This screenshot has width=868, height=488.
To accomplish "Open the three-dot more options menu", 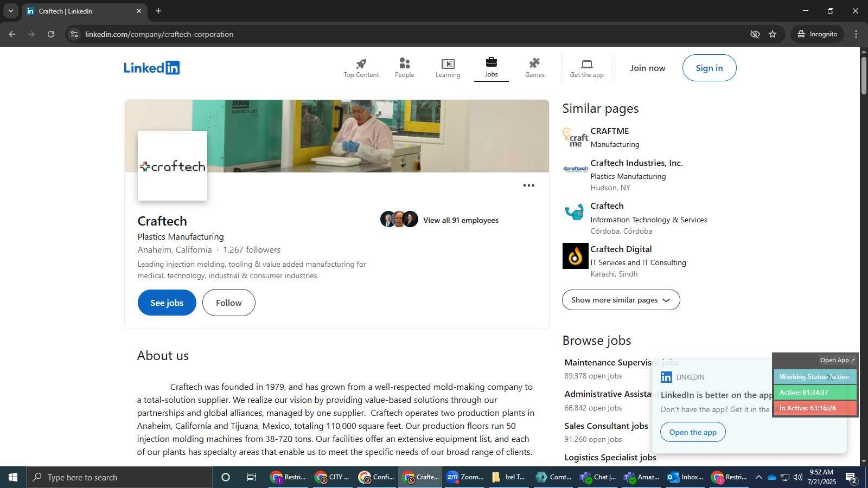I will coord(528,185).
